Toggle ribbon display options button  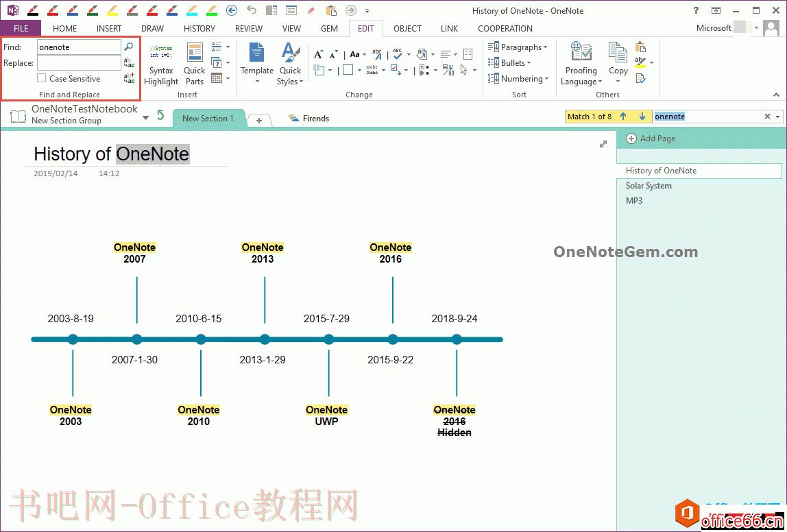pos(716,10)
